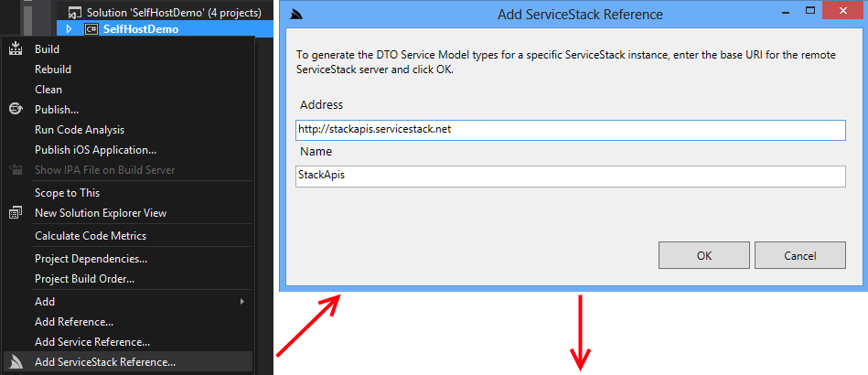Click the Publish globe icon

(15, 109)
